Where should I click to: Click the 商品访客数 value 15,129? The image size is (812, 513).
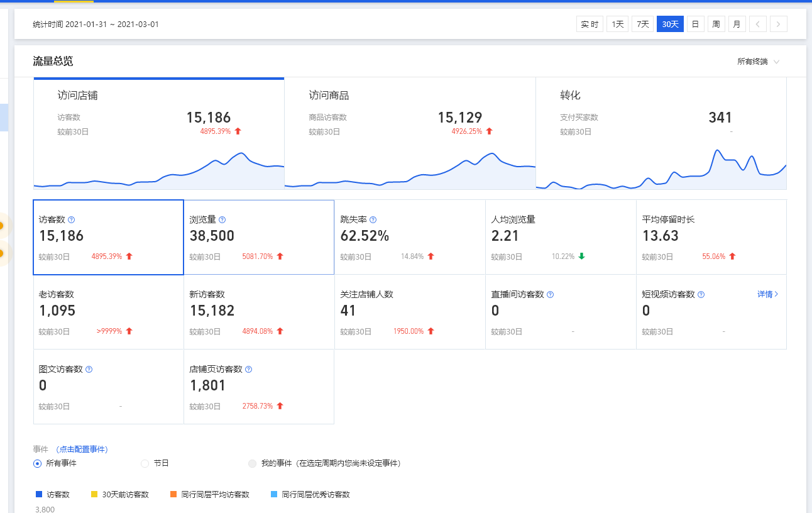coord(460,118)
